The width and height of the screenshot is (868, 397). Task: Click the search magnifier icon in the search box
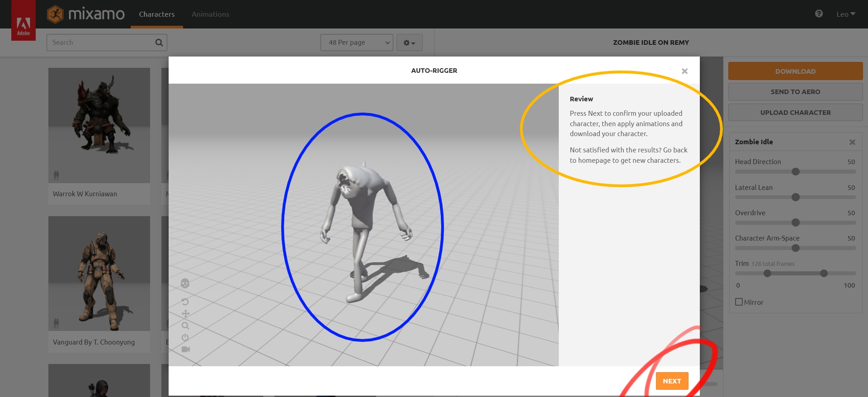pyautogui.click(x=159, y=43)
